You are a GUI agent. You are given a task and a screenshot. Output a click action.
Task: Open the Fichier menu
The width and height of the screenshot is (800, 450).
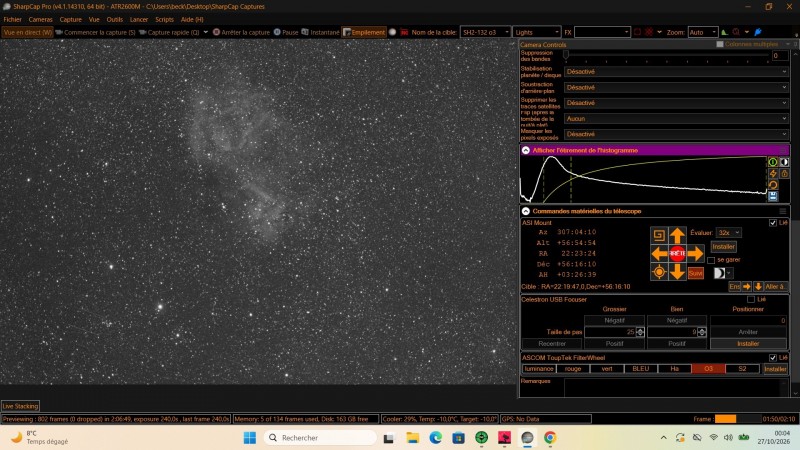12,19
